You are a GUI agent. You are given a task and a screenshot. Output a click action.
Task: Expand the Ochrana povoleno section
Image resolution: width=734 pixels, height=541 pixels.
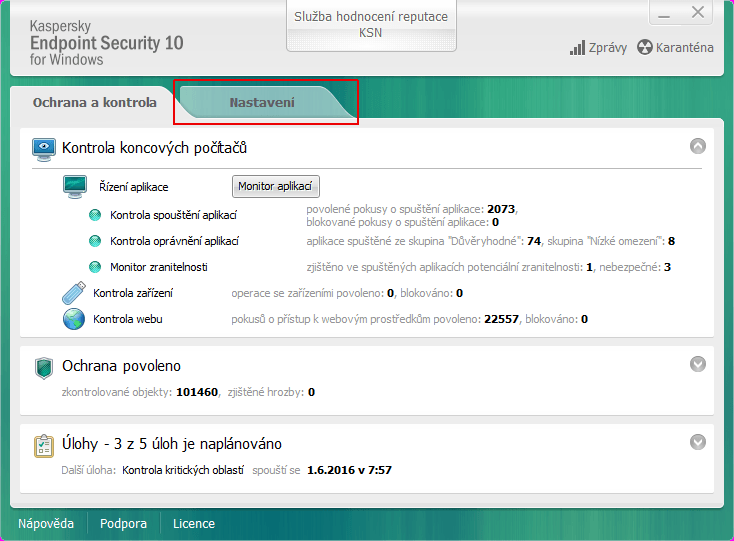tap(697, 364)
